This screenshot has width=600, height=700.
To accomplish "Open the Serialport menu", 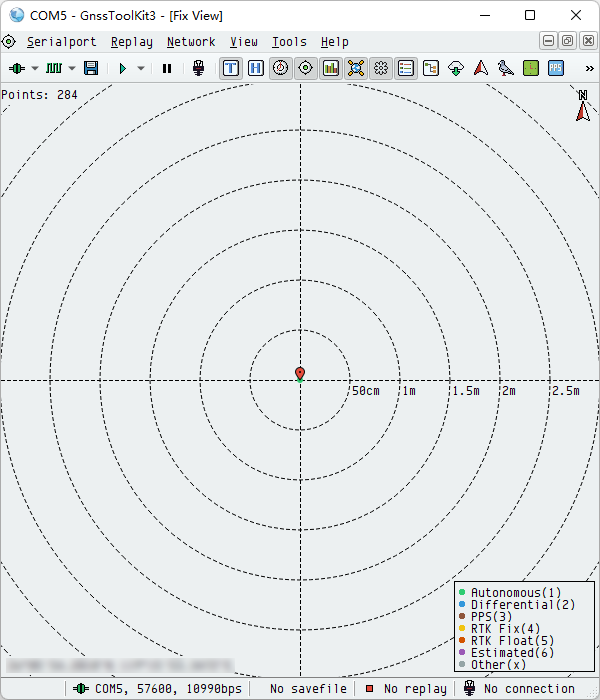I will coord(61,41).
